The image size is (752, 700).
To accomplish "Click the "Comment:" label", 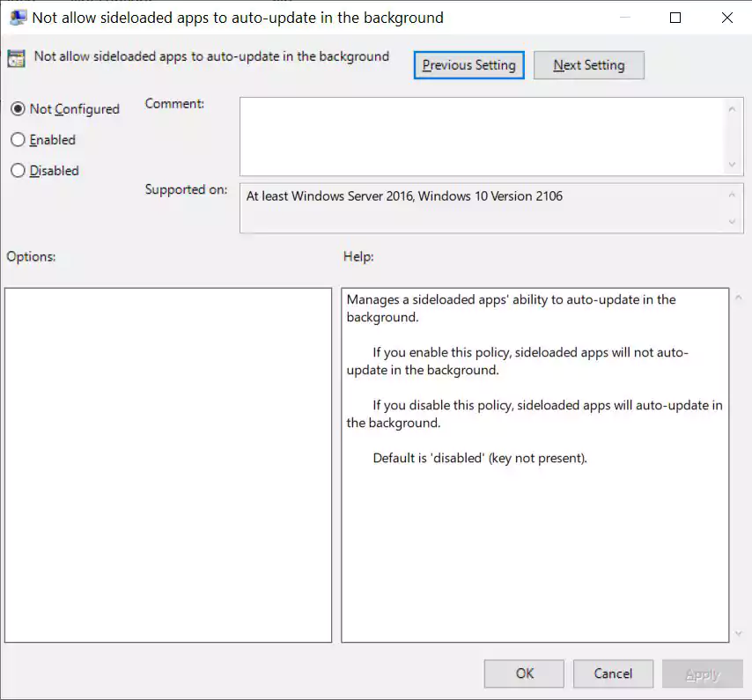I will click(174, 104).
